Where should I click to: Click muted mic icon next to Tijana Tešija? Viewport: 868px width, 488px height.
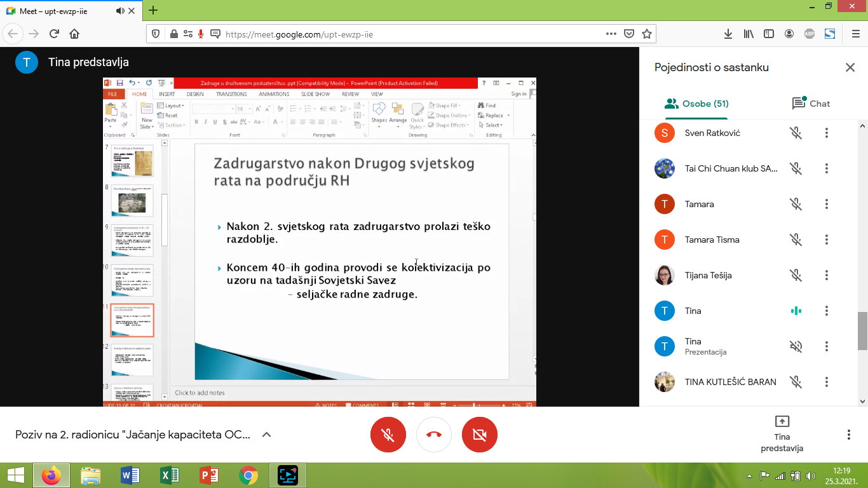click(796, 275)
